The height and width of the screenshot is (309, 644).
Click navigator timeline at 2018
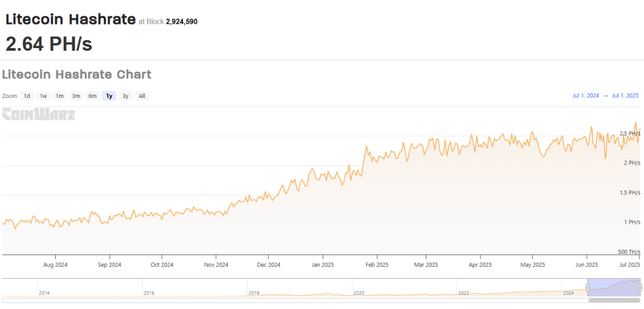click(x=254, y=293)
